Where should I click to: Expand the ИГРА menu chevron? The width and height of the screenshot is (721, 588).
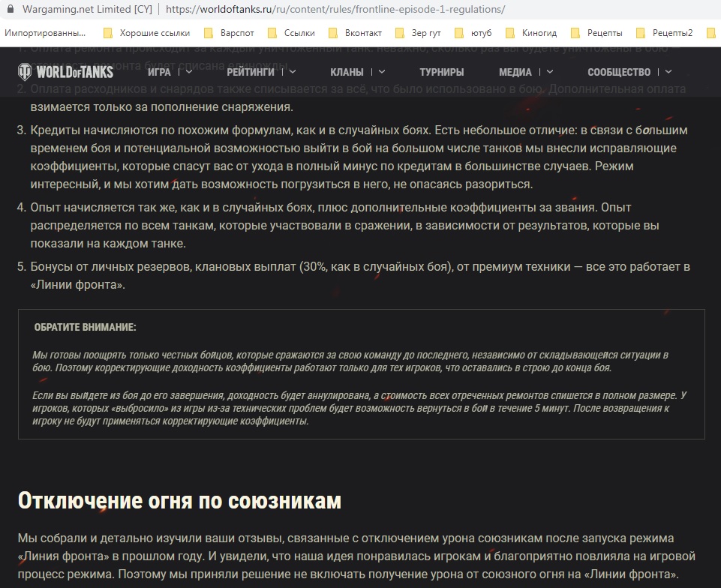pos(188,72)
